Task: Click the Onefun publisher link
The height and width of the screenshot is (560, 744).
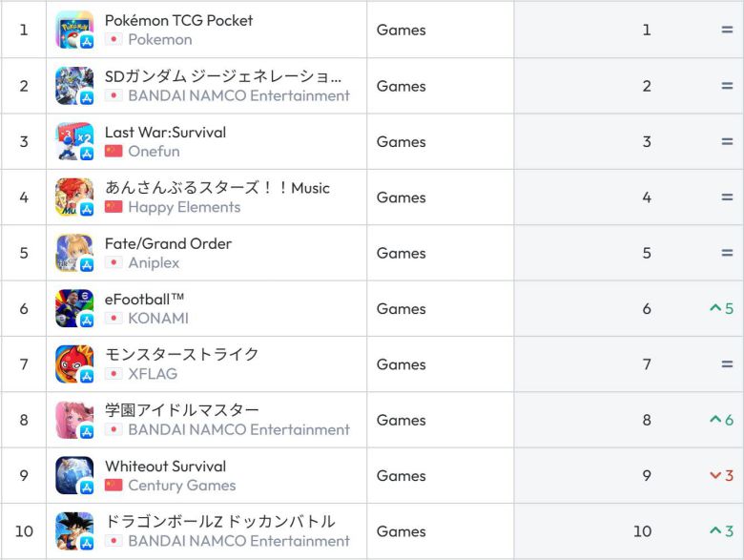Action: (x=154, y=151)
